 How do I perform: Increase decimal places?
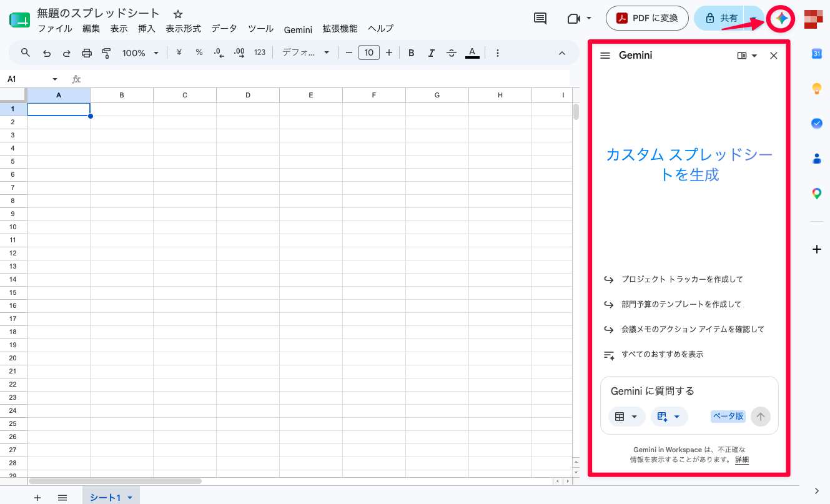click(x=239, y=53)
